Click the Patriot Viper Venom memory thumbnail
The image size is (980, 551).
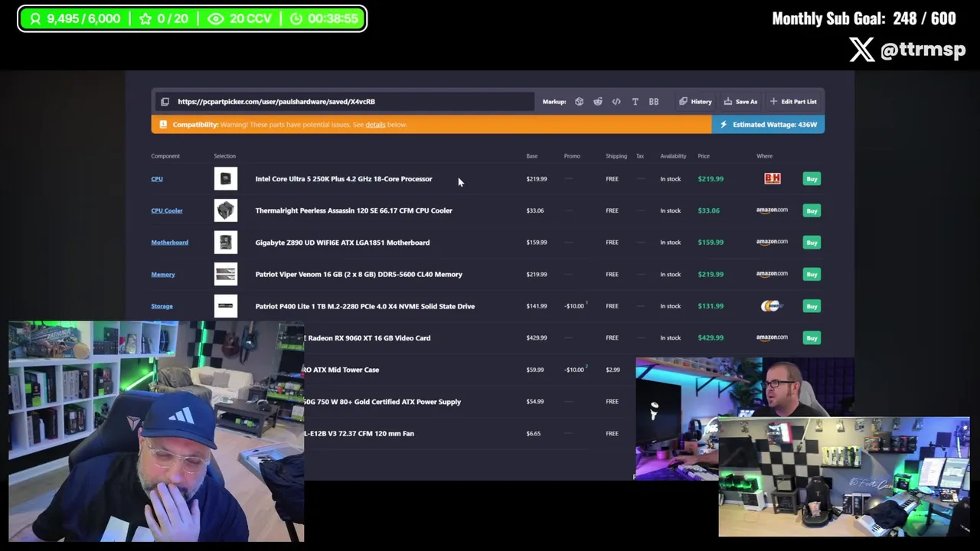point(226,274)
